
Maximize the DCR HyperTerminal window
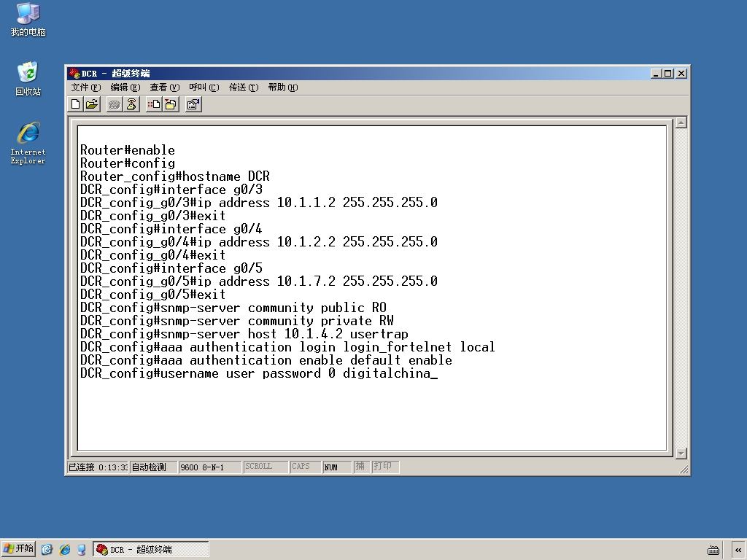(668, 74)
